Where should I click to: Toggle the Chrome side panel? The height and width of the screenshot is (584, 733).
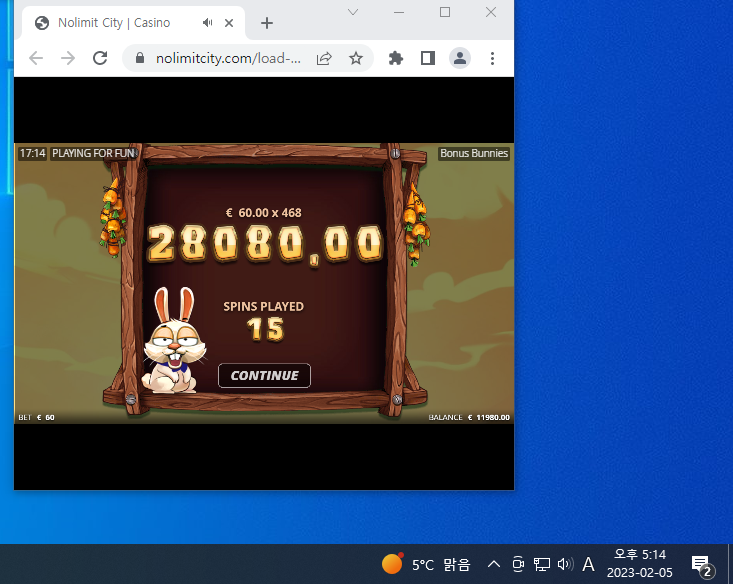tap(428, 58)
